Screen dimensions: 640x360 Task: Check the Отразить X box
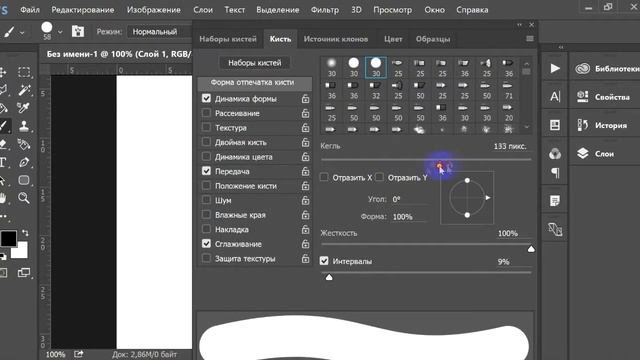324,177
